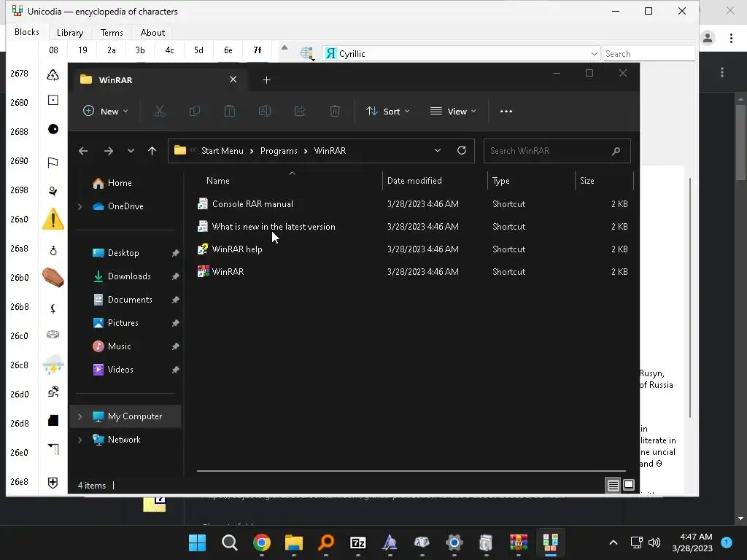Select 'What is new in the latest version'

(274, 227)
